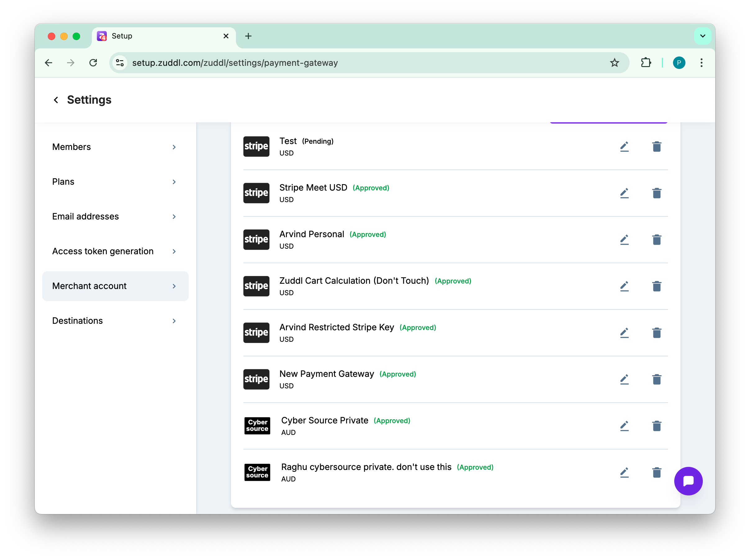The height and width of the screenshot is (560, 750).
Task: Expand the Plans settings section
Action: pos(115,182)
